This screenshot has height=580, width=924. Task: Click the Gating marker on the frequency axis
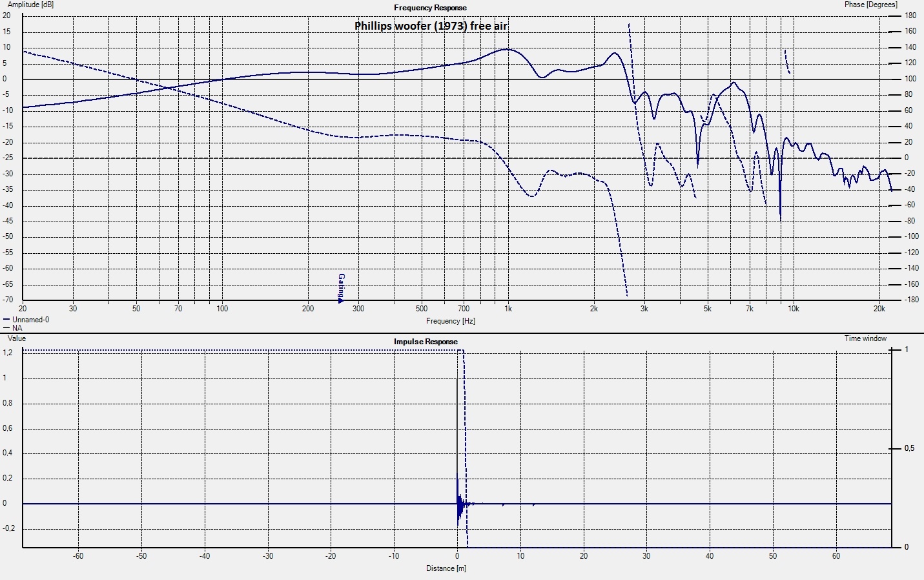pyautogui.click(x=341, y=288)
